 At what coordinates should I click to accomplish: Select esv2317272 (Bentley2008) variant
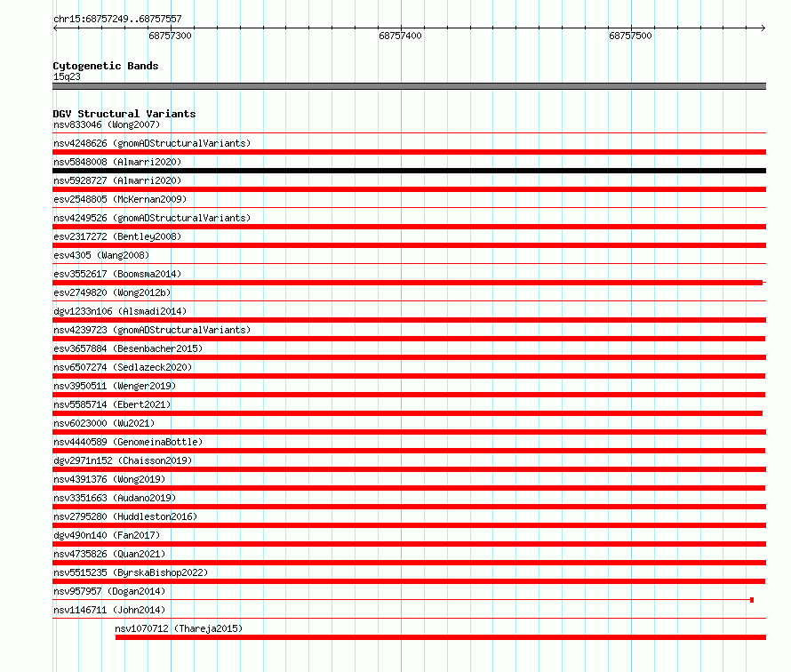click(x=117, y=236)
